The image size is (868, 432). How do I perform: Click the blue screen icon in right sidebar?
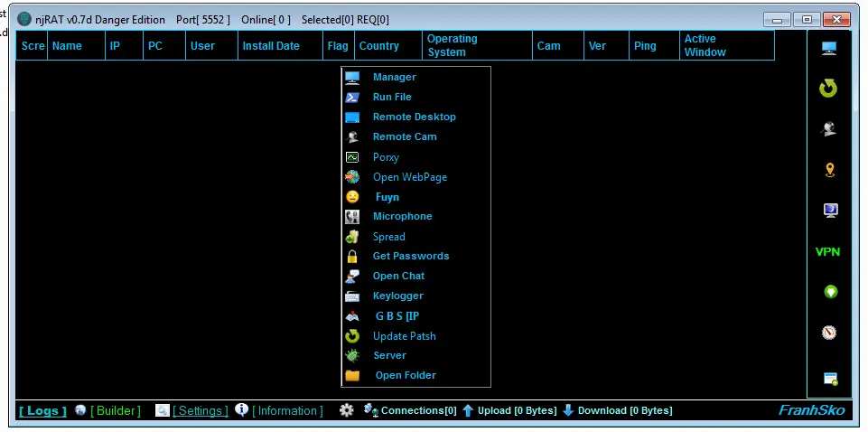pos(829,211)
